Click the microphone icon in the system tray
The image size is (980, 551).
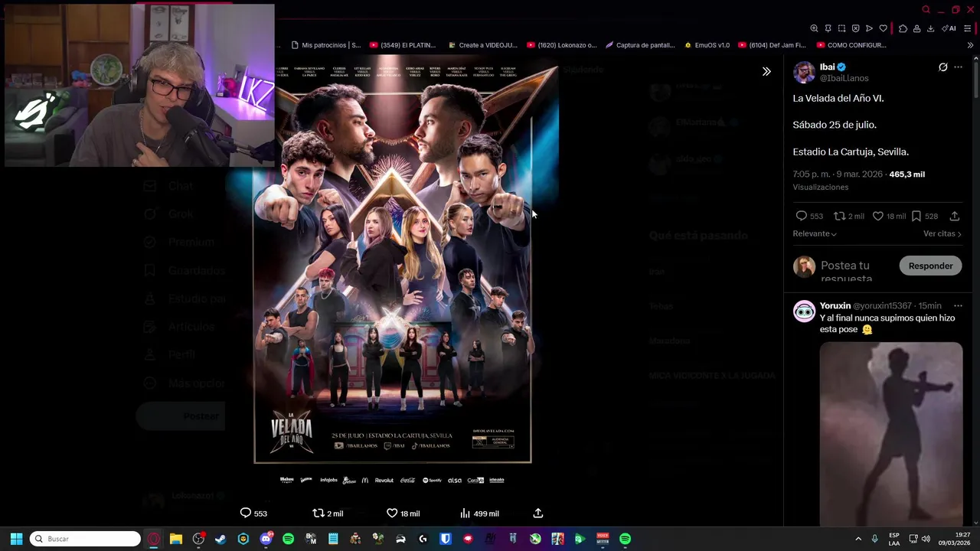point(875,539)
